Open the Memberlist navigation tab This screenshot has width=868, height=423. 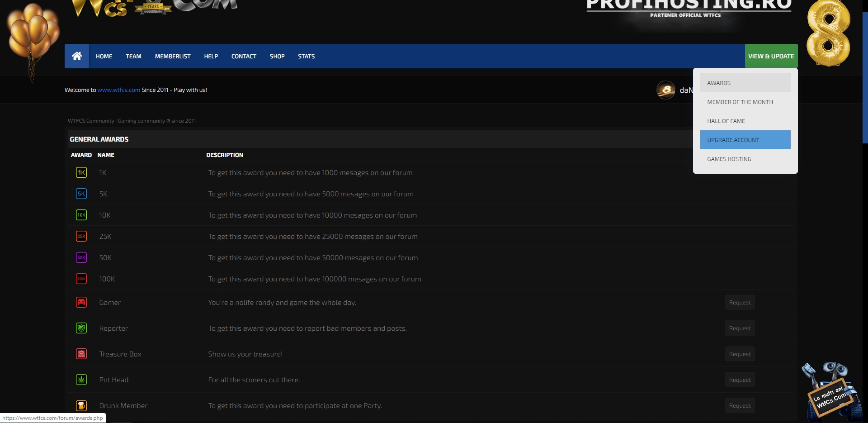tap(173, 56)
